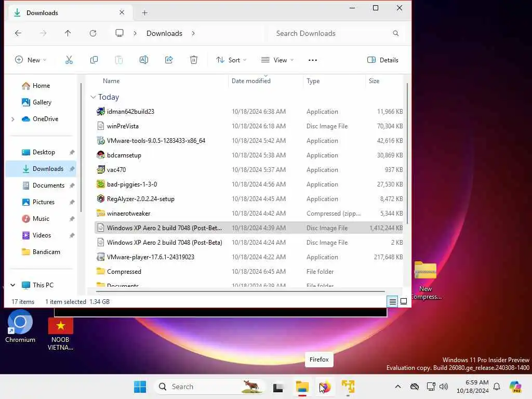The width and height of the screenshot is (532, 399).
Task: Open Firefox from the taskbar
Action: pos(325,387)
